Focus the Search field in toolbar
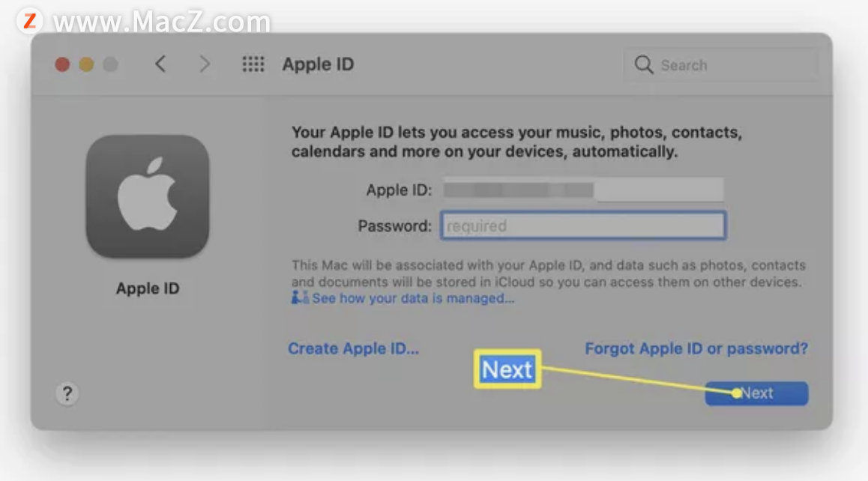 [x=720, y=64]
